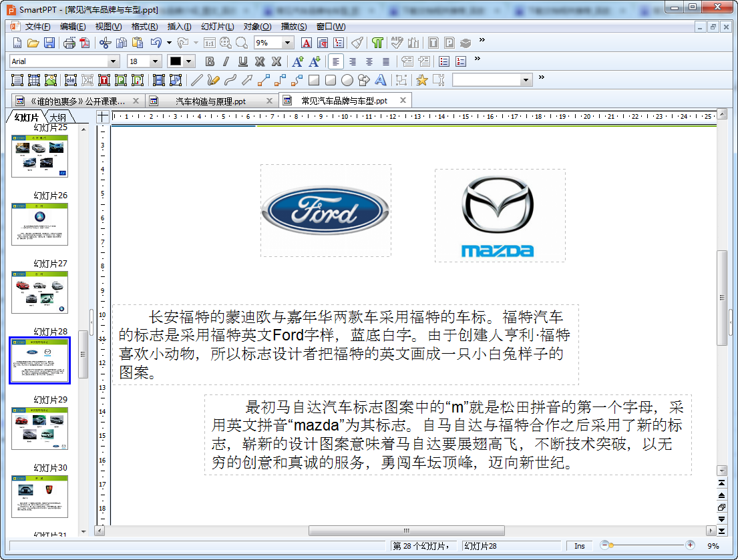Viewport: 738px width, 560px height.
Task: Increase font size with A up-arrow
Action: [x=297, y=61]
